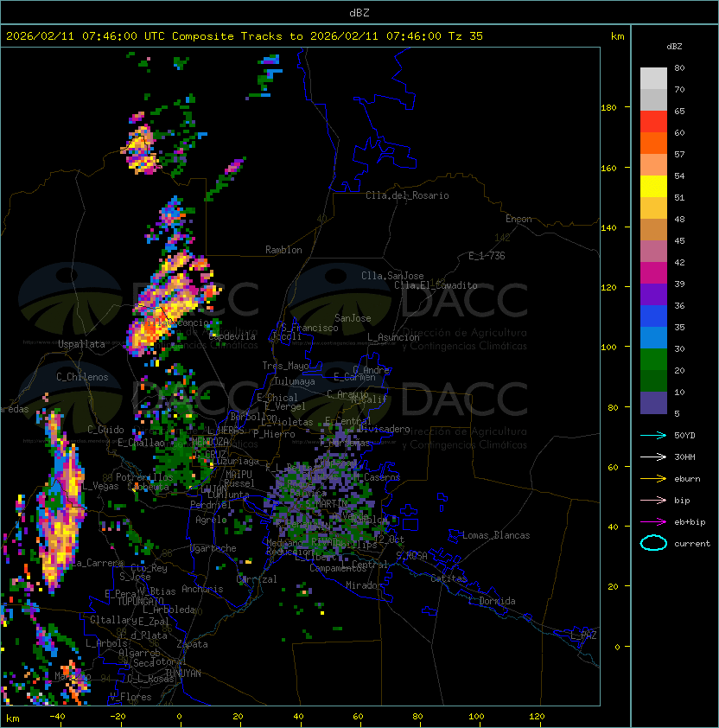
Task: Click the 'eburn' legend label
Action: (687, 479)
